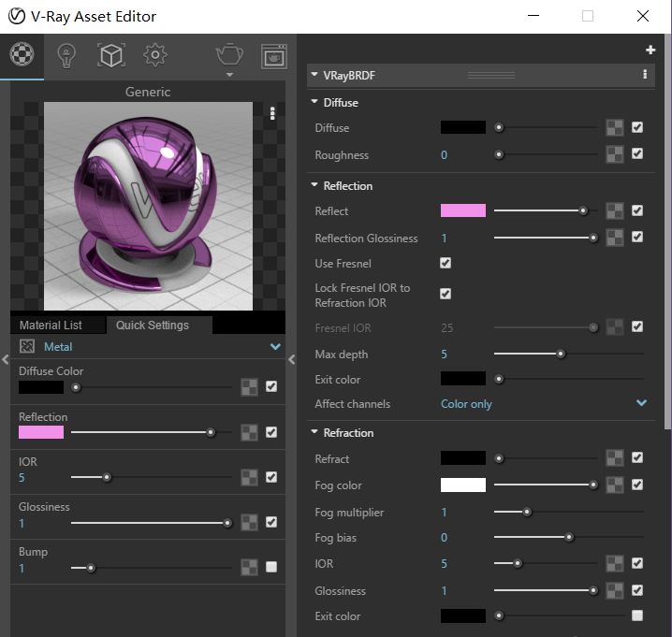This screenshot has width=672, height=637.
Task: Switch to the Quick Settings tab
Action: coord(153,326)
